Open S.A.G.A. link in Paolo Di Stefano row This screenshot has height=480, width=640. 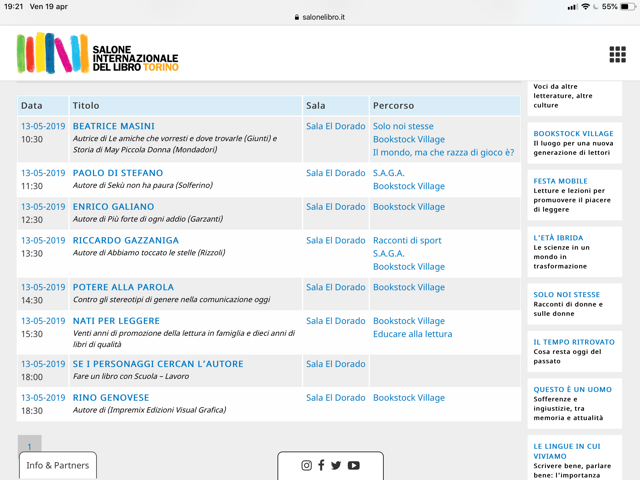coord(389,173)
